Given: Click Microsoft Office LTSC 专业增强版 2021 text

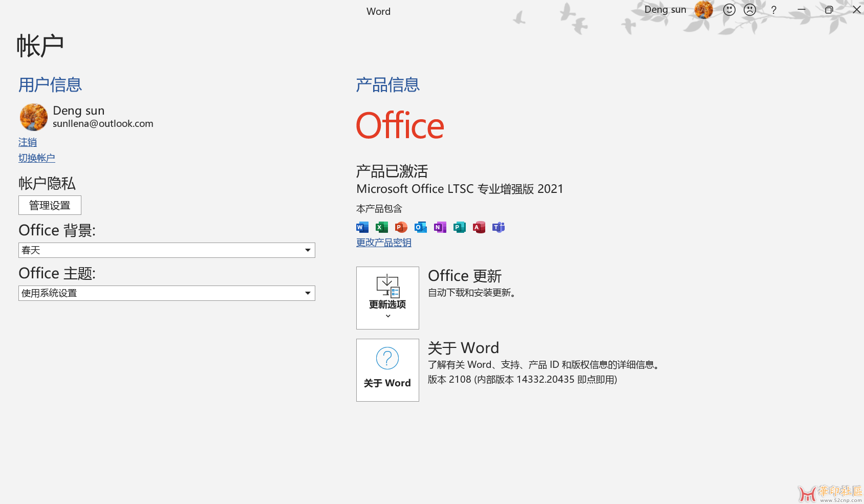Looking at the screenshot, I should coord(460,189).
